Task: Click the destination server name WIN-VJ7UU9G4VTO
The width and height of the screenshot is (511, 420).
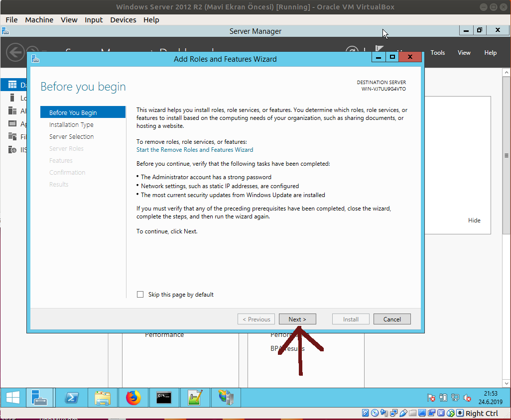Action: coord(383,89)
